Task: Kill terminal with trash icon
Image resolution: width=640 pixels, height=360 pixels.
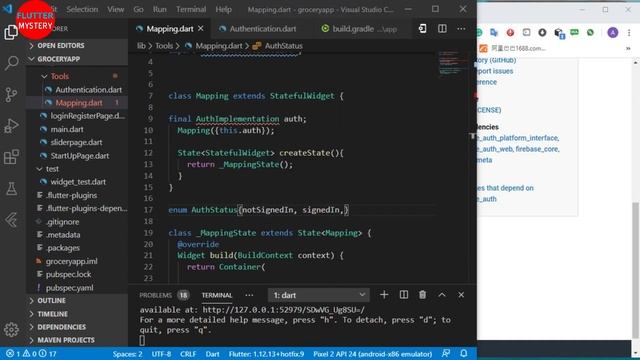Action: coord(422,295)
